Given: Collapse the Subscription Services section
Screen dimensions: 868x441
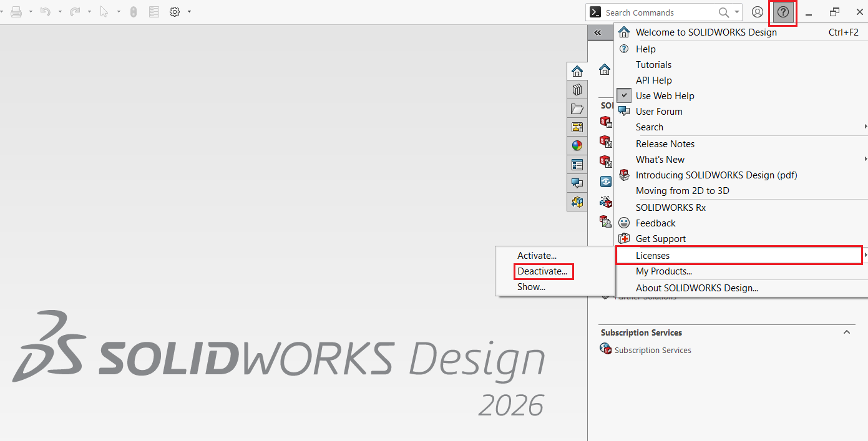Looking at the screenshot, I should (x=847, y=332).
